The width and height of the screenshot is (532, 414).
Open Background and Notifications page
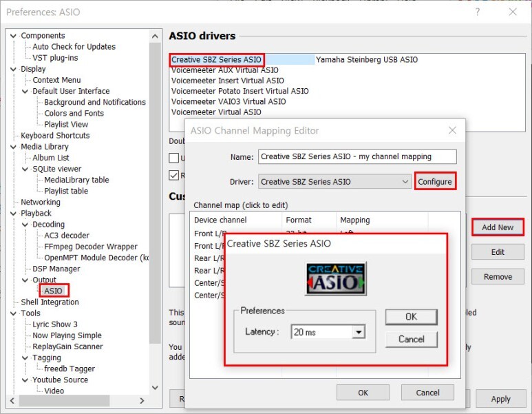pyautogui.click(x=95, y=102)
